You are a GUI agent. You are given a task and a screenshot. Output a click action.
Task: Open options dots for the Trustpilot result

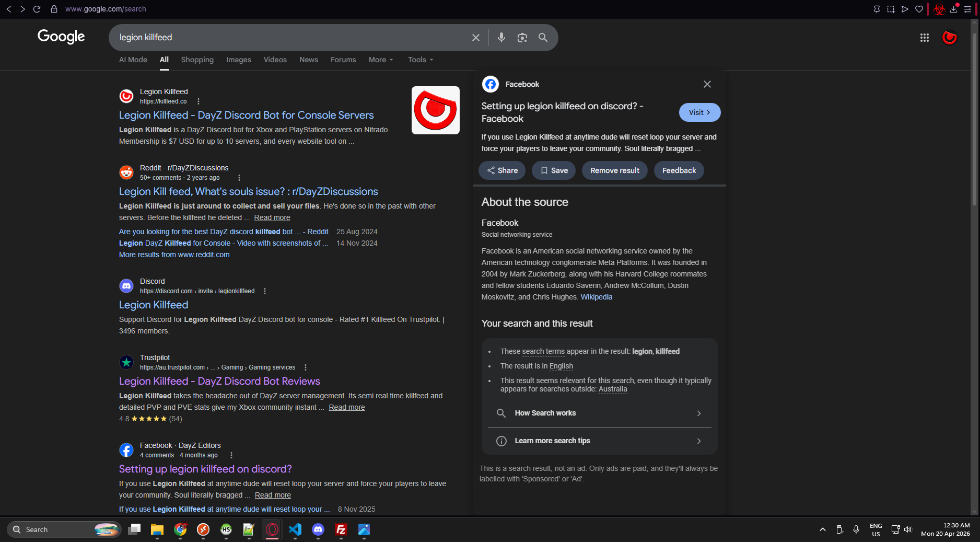[306, 367]
